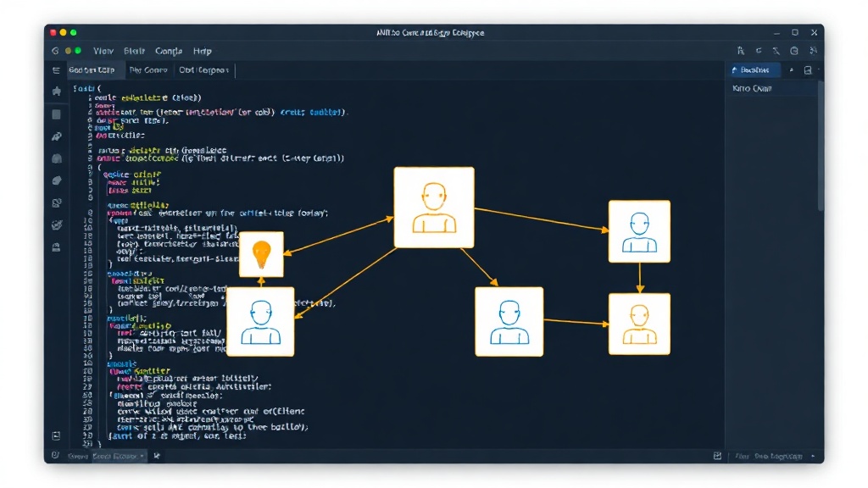Image resolution: width=868 pixels, height=488 pixels.
Task: Open the tiny dropdown arrow beside the layout icon
Action: (x=819, y=70)
